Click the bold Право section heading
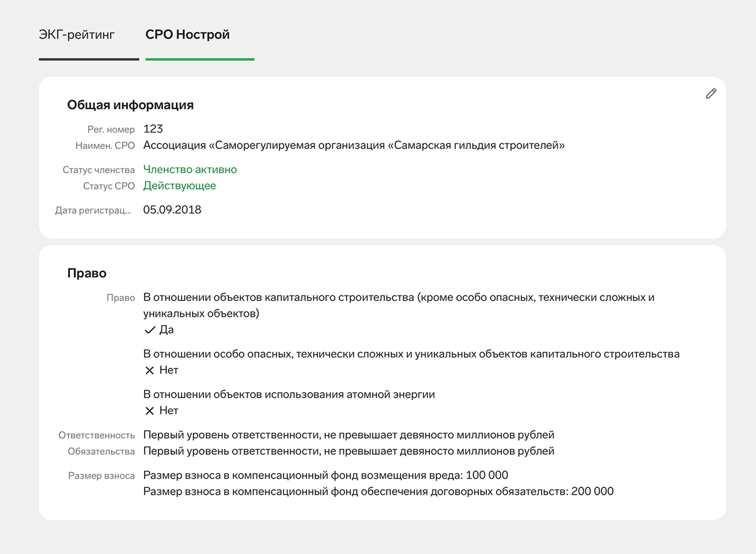The height and width of the screenshot is (554, 756). 86,273
